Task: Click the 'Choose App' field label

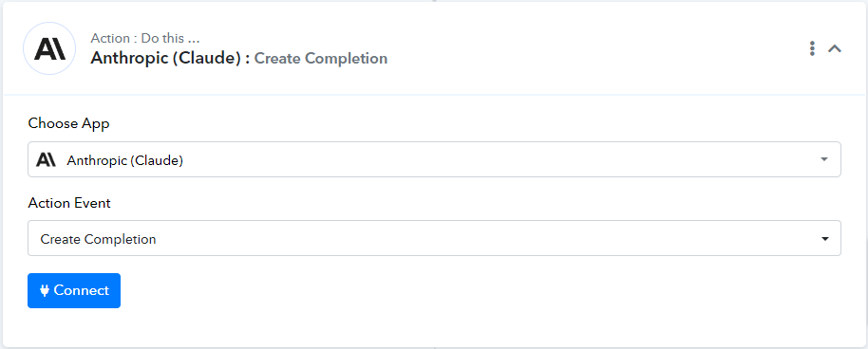Action: click(x=68, y=123)
